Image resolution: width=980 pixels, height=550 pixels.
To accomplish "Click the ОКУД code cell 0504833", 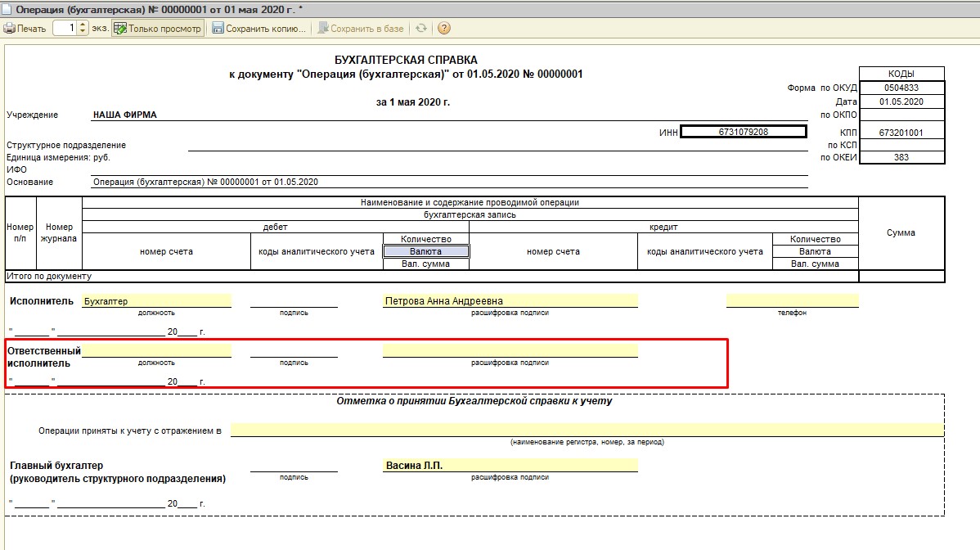I will 901,88.
